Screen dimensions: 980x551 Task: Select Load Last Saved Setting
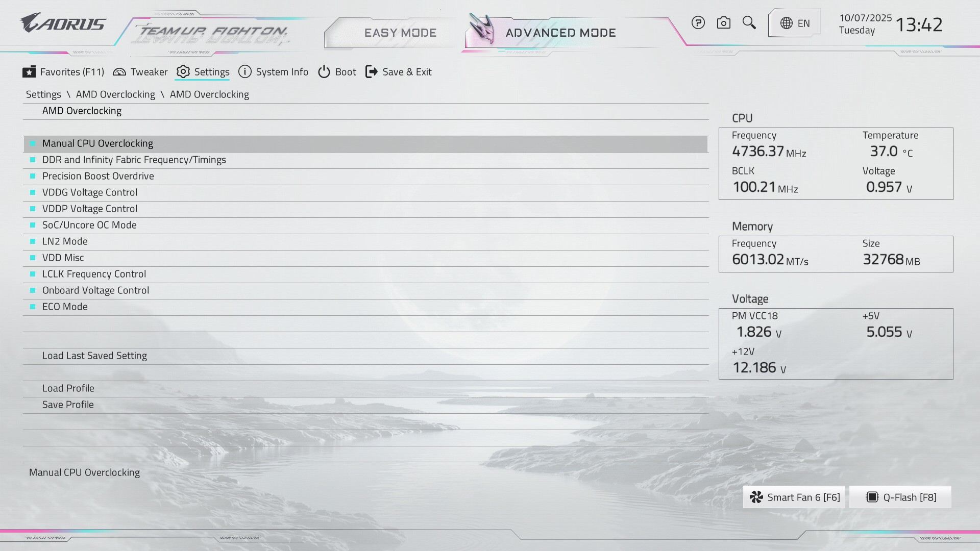(94, 356)
